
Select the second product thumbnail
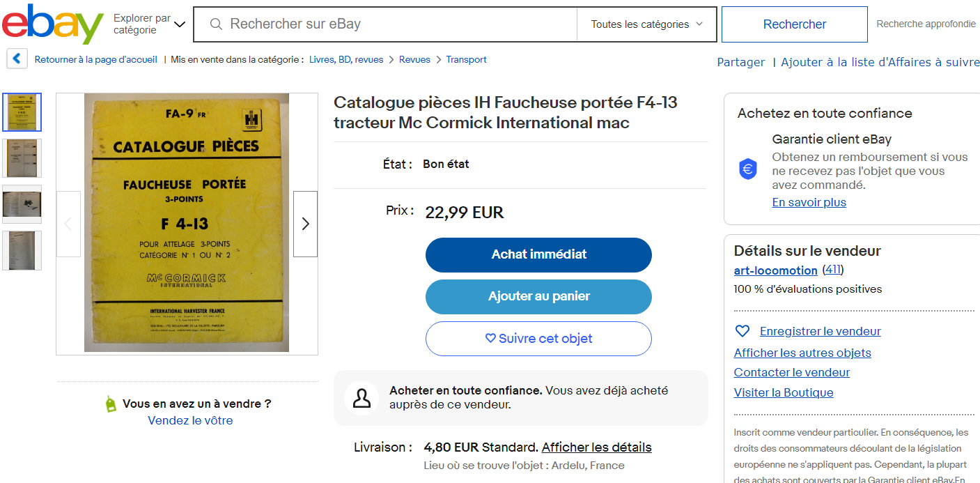coord(22,158)
